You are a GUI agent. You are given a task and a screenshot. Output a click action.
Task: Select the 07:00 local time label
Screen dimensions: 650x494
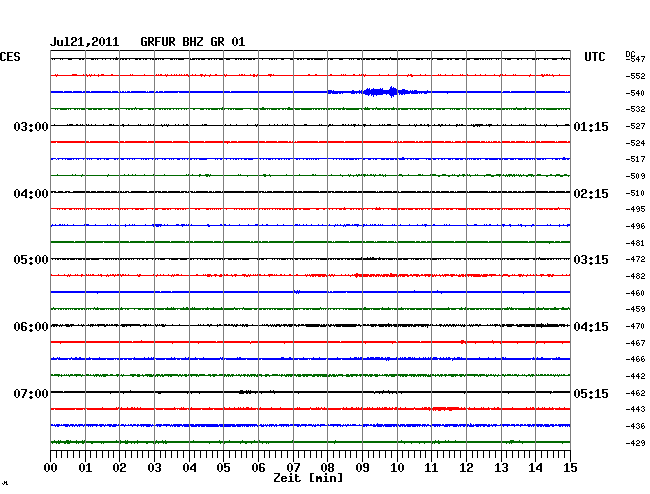(x=31, y=393)
